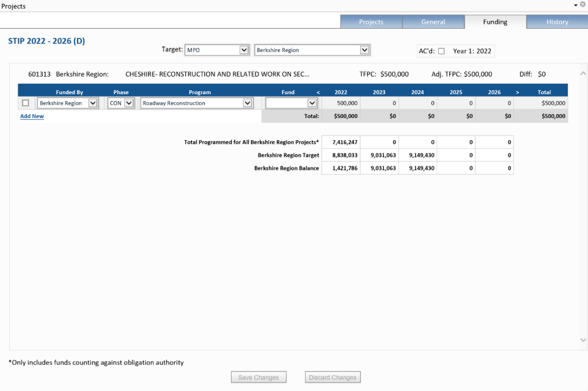The height and width of the screenshot is (391, 588).
Task: Click the Add New link
Action: pyautogui.click(x=32, y=116)
